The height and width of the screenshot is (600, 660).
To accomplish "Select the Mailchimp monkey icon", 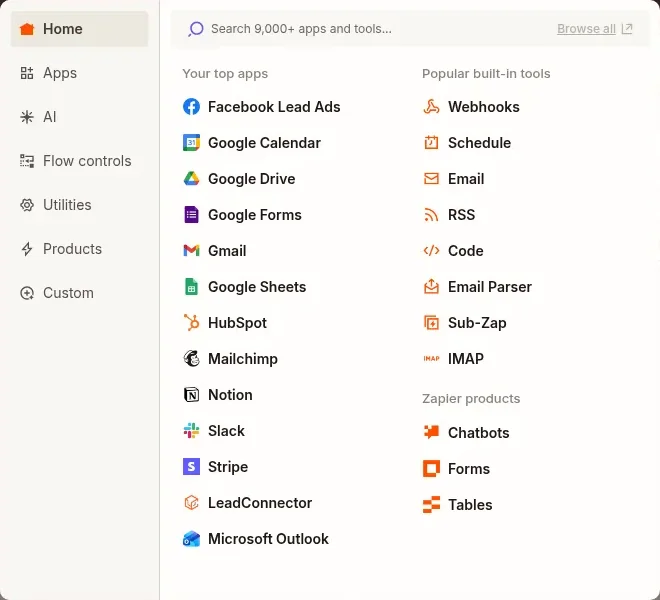I will (x=192, y=359).
